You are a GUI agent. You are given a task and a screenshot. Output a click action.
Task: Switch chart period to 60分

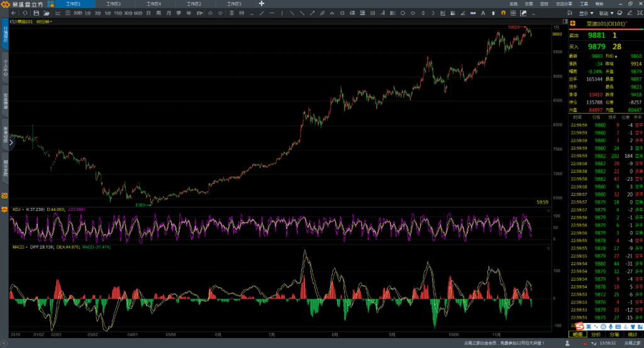138,13
